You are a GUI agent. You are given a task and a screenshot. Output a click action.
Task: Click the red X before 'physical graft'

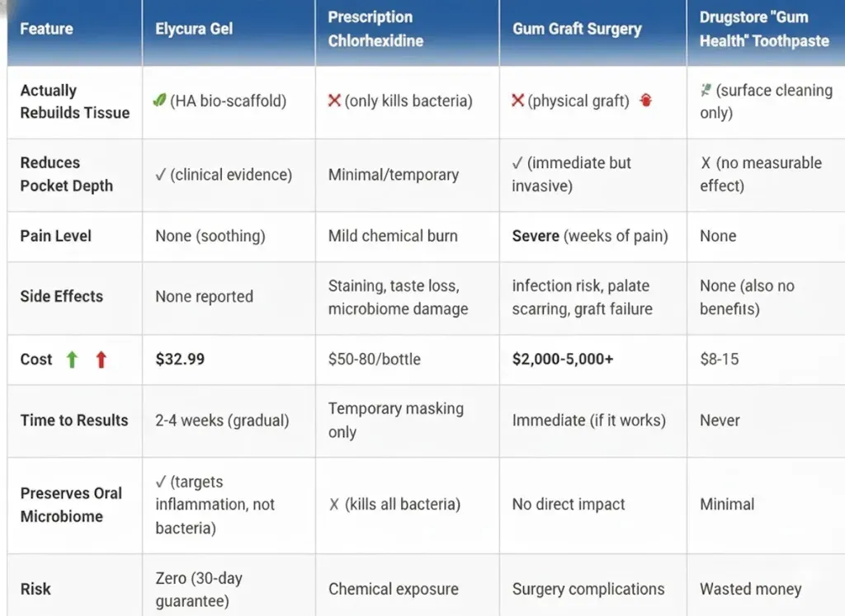coord(518,101)
